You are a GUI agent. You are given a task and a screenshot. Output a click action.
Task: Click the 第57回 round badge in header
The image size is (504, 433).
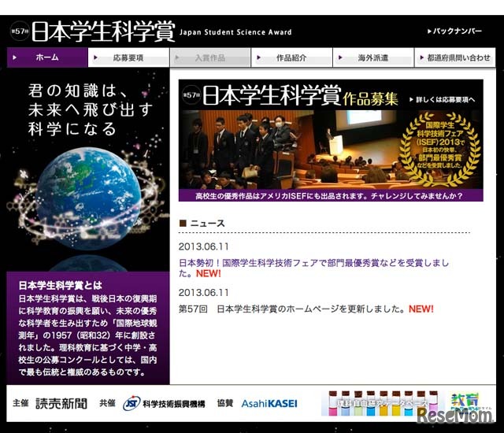pyautogui.click(x=20, y=31)
